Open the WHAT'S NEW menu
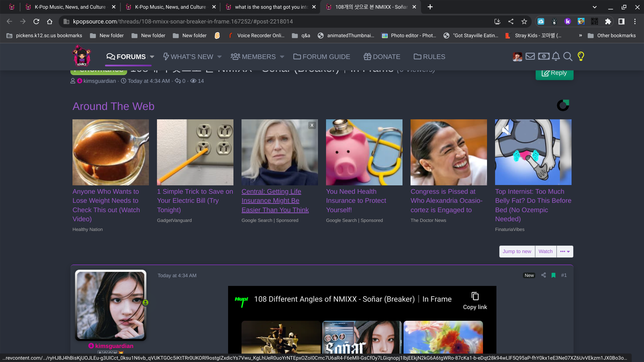Screen dimensions: 644x362 pyautogui.click(x=188, y=57)
